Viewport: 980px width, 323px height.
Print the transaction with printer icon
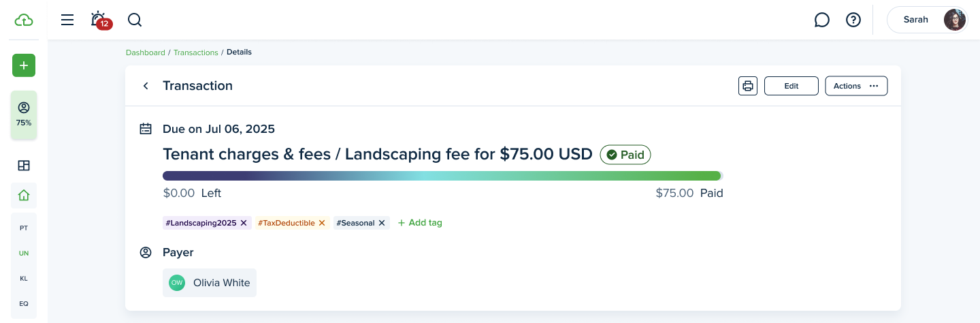tap(748, 86)
